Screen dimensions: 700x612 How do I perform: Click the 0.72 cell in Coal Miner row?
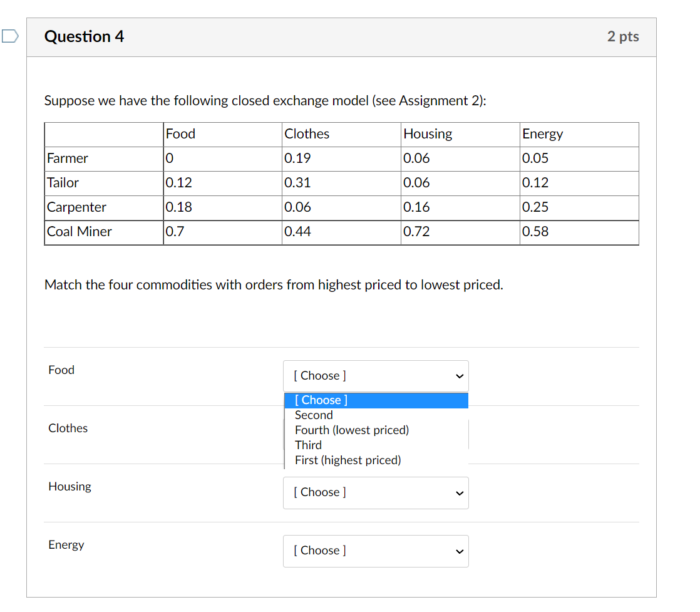point(460,232)
